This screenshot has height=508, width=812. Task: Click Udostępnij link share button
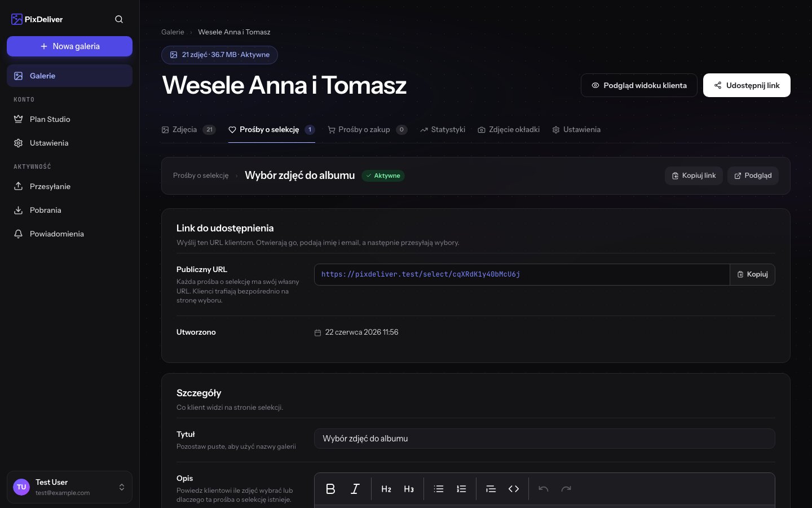pyautogui.click(x=747, y=85)
